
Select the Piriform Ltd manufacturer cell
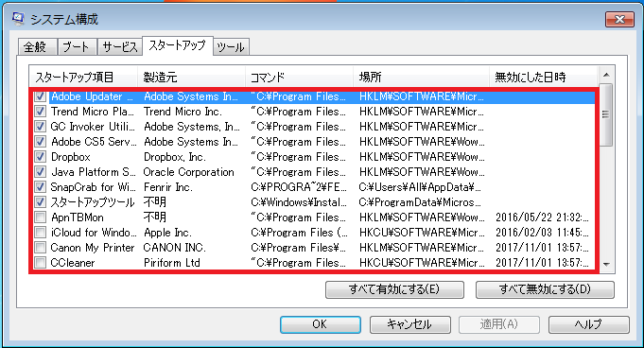tap(172, 263)
